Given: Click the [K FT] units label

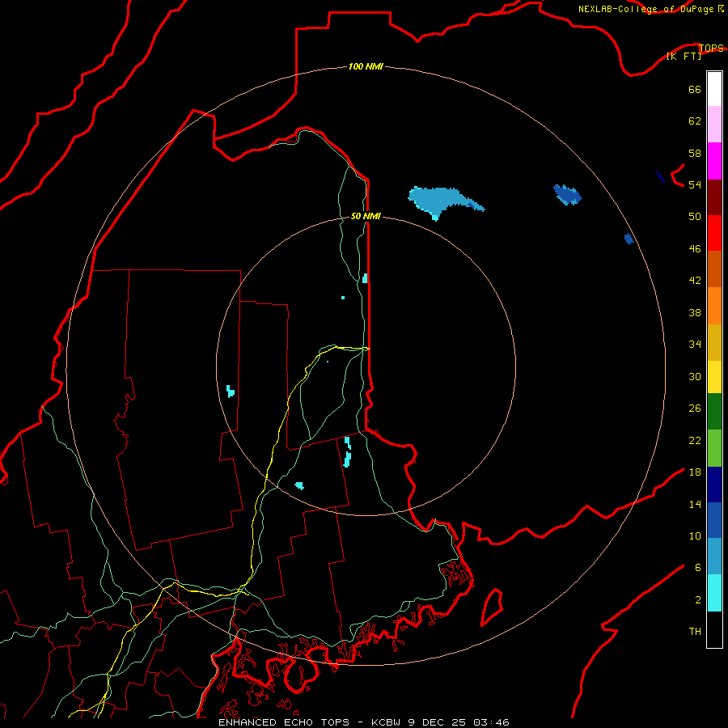Looking at the screenshot, I should coord(684,56).
